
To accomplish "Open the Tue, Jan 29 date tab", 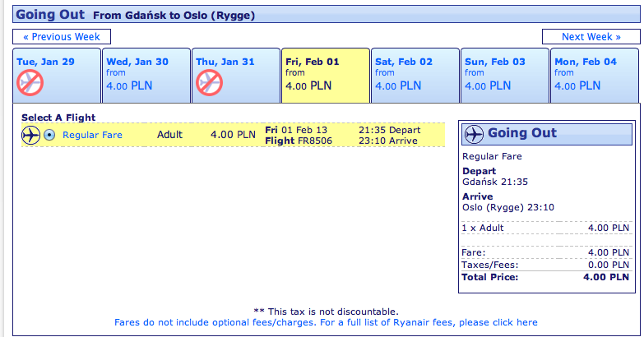I will (x=57, y=76).
